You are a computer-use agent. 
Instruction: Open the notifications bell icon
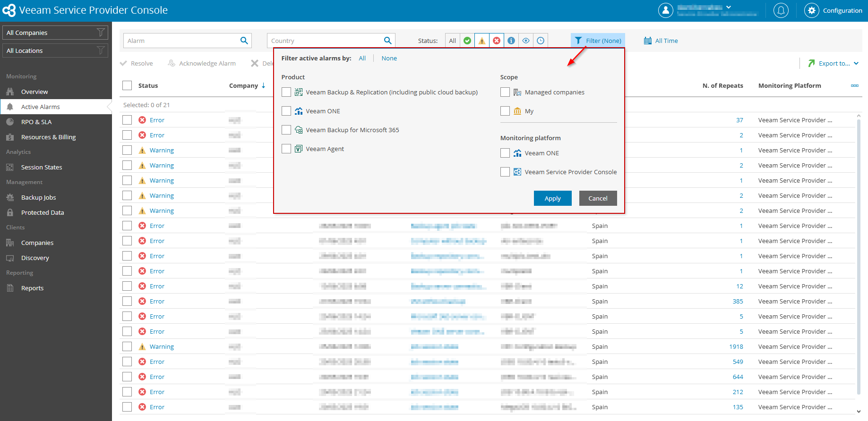point(781,10)
